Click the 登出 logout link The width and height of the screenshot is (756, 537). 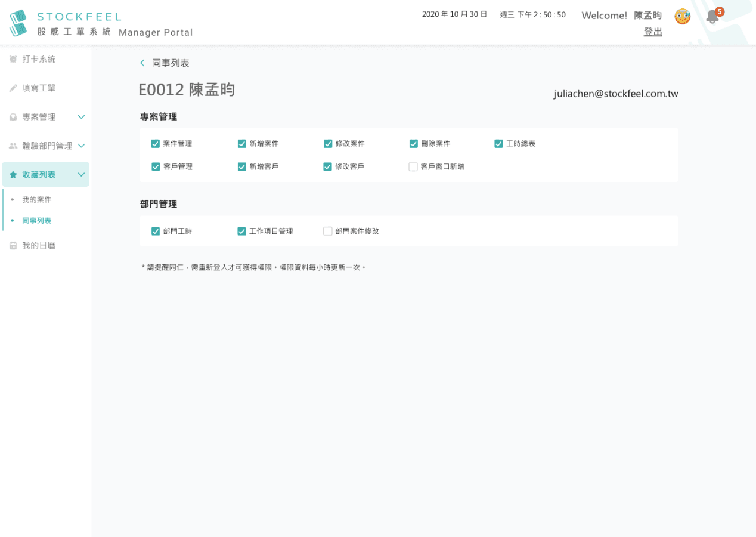pyautogui.click(x=653, y=32)
